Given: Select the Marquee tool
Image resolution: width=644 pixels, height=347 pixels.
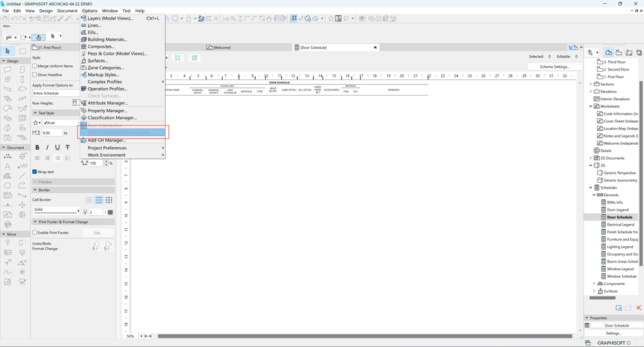Looking at the screenshot, I should pos(23,51).
